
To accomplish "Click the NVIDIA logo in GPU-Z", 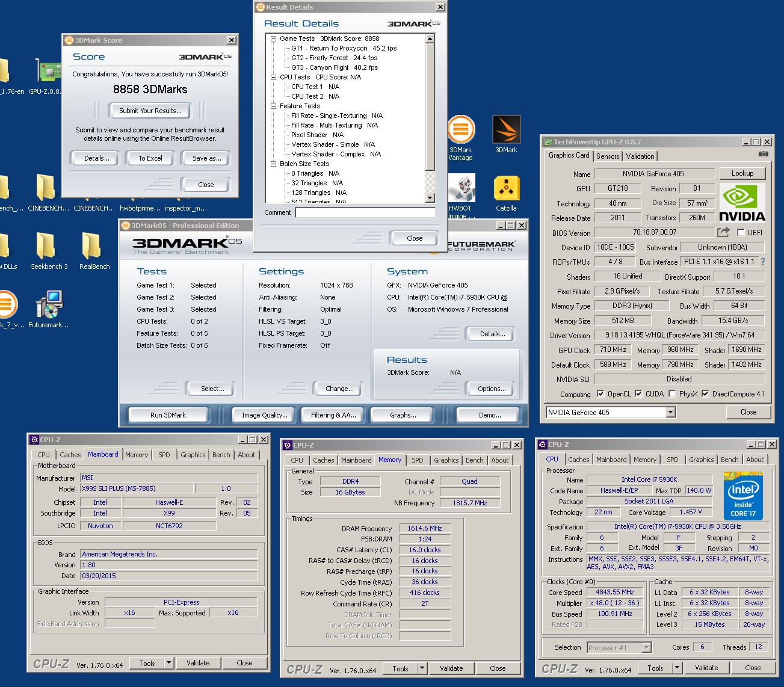I will 742,202.
